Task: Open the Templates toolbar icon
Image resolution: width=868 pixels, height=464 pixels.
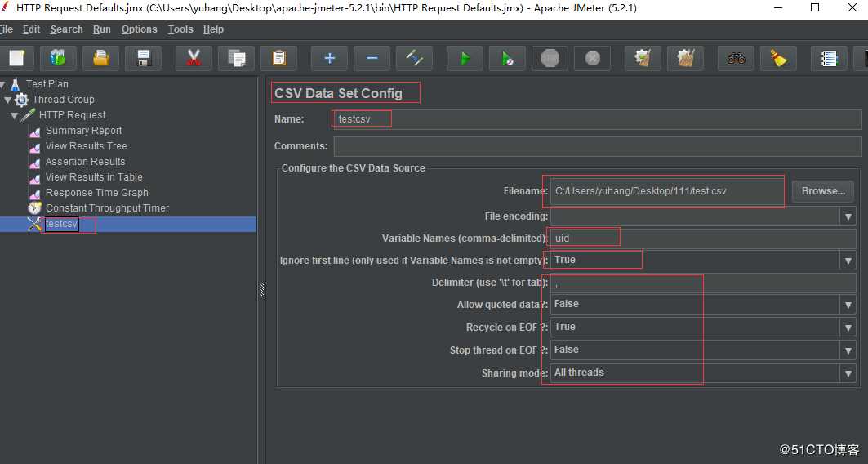Action: (x=58, y=58)
